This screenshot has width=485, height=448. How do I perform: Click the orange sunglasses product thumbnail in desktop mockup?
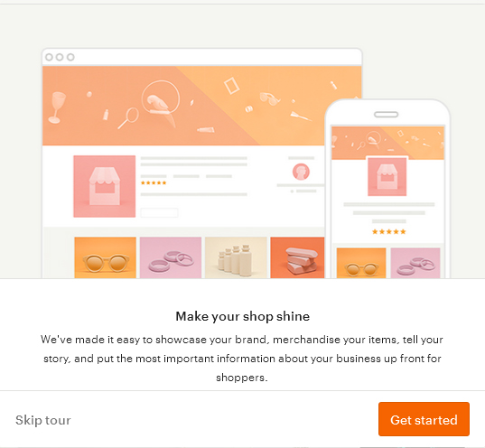point(105,257)
